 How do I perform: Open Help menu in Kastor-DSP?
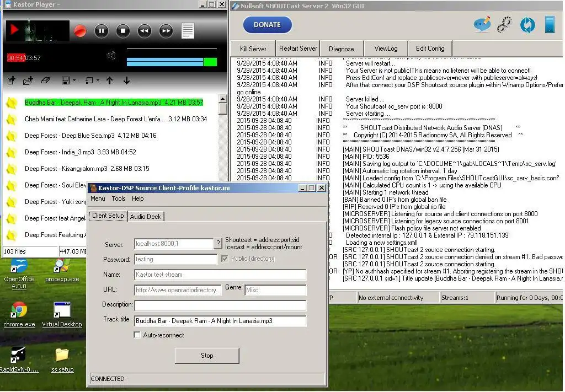click(x=137, y=198)
